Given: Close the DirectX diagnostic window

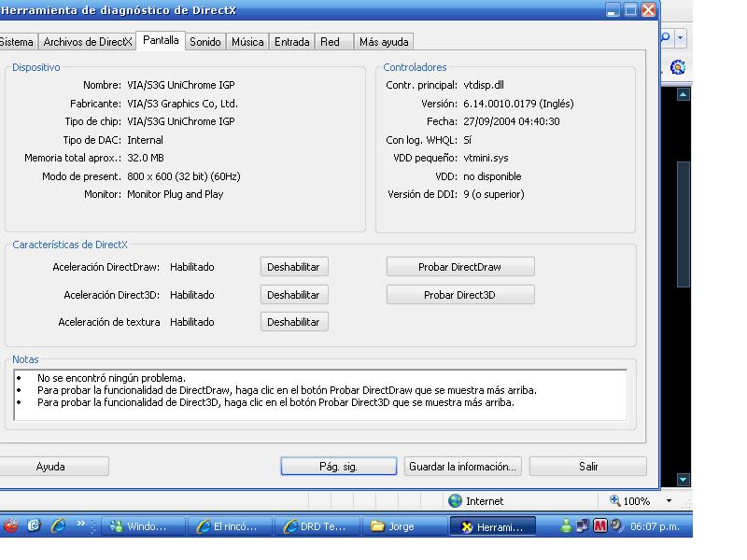Looking at the screenshot, I should (648, 10).
